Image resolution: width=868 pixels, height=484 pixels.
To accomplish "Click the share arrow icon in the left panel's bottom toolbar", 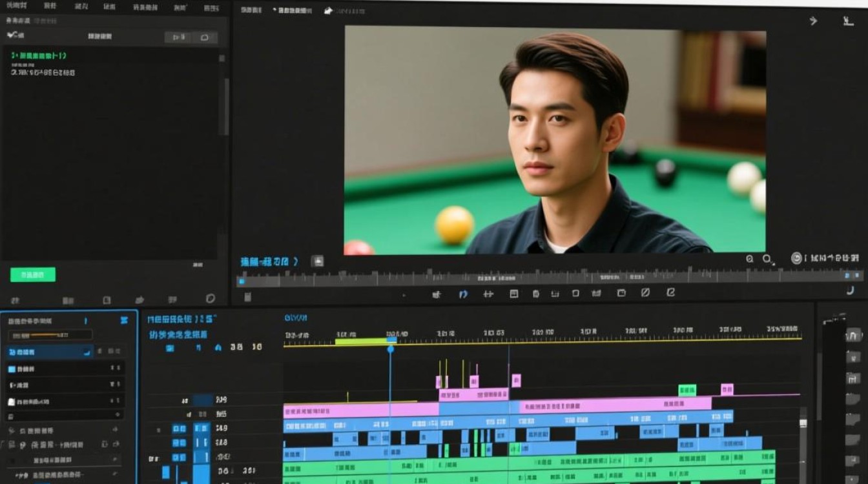I will tap(139, 300).
